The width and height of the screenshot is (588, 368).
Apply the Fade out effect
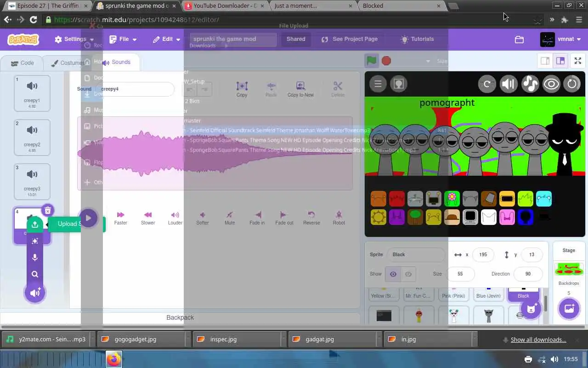pyautogui.click(x=284, y=218)
